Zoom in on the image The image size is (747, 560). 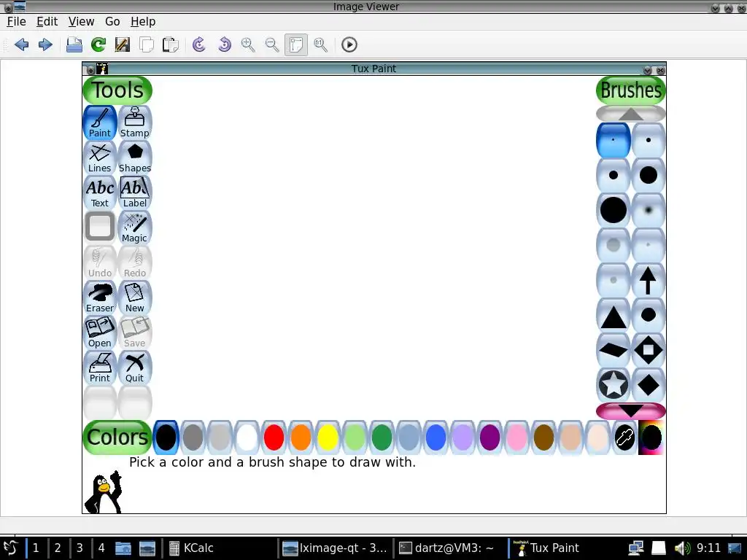tap(248, 44)
